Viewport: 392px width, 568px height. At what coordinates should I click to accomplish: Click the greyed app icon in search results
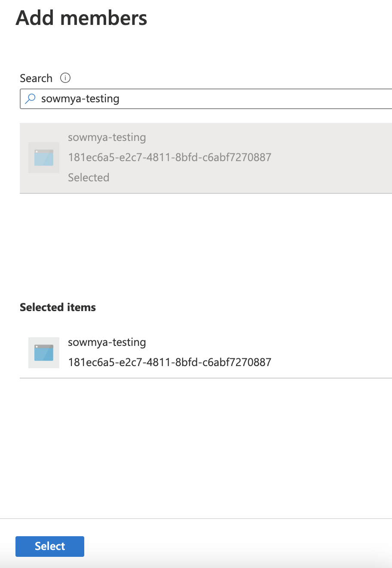click(44, 158)
